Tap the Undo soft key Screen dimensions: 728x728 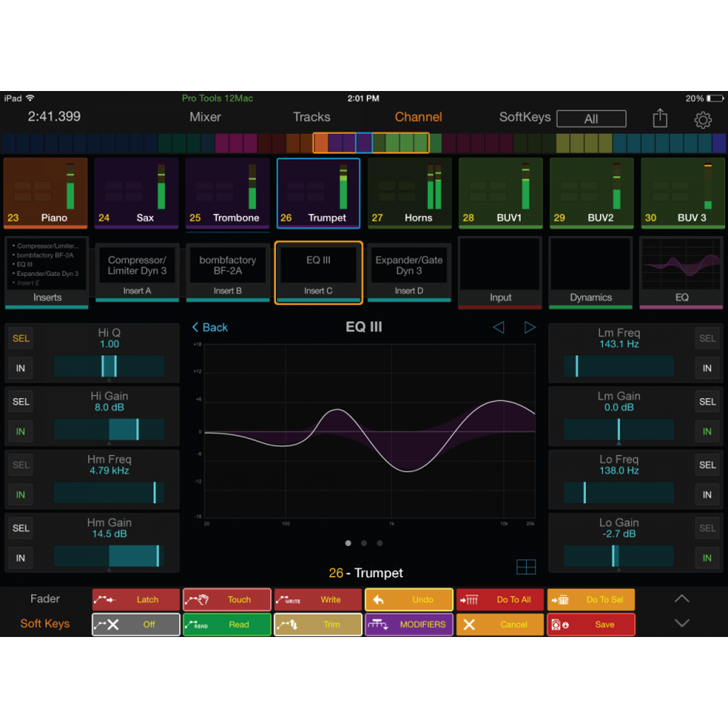pos(409,600)
